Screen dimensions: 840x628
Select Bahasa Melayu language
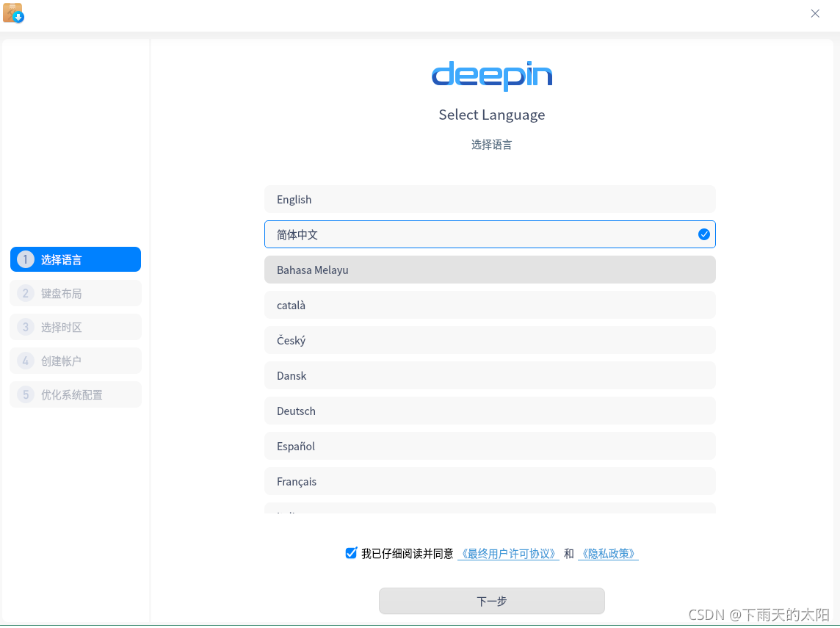point(490,270)
